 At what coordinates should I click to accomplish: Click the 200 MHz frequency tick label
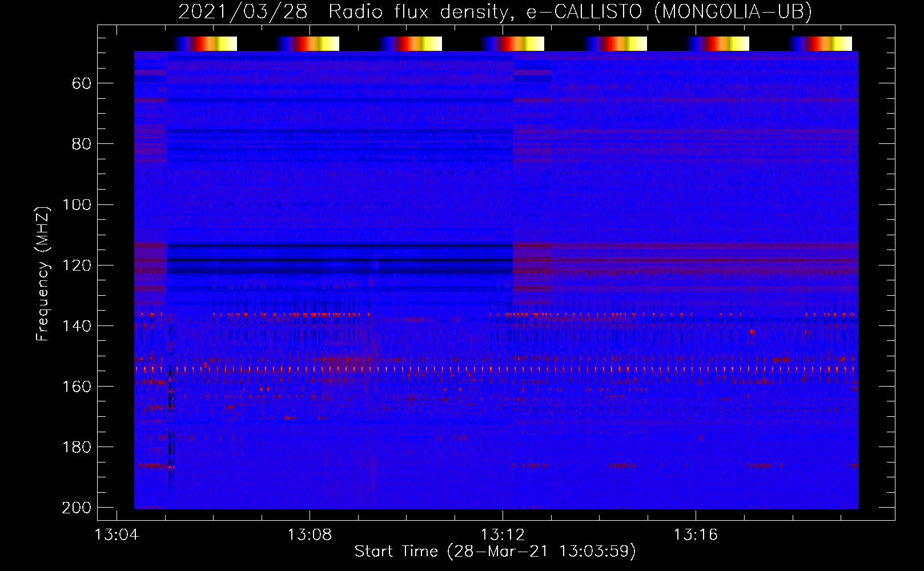coord(77,508)
